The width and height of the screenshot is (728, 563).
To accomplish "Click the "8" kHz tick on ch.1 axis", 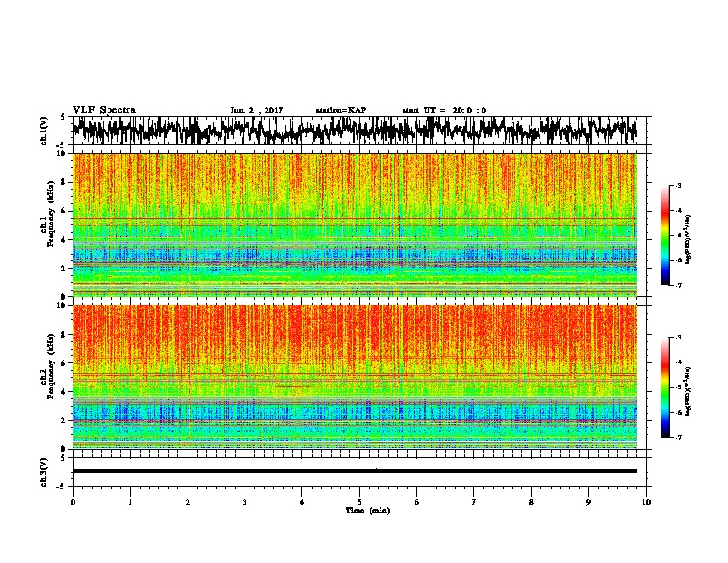I will click(x=64, y=182).
